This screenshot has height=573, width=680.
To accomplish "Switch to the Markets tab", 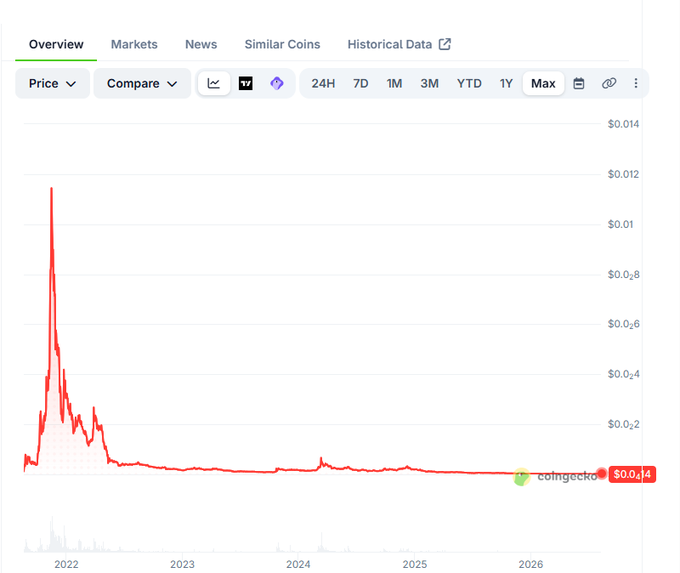I will (134, 44).
